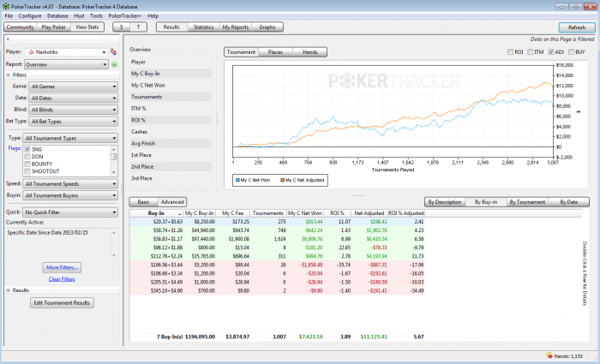Image resolution: width=600 pixels, height=364 pixels.
Task: Sort by the Buy-In column header
Action: 157,213
